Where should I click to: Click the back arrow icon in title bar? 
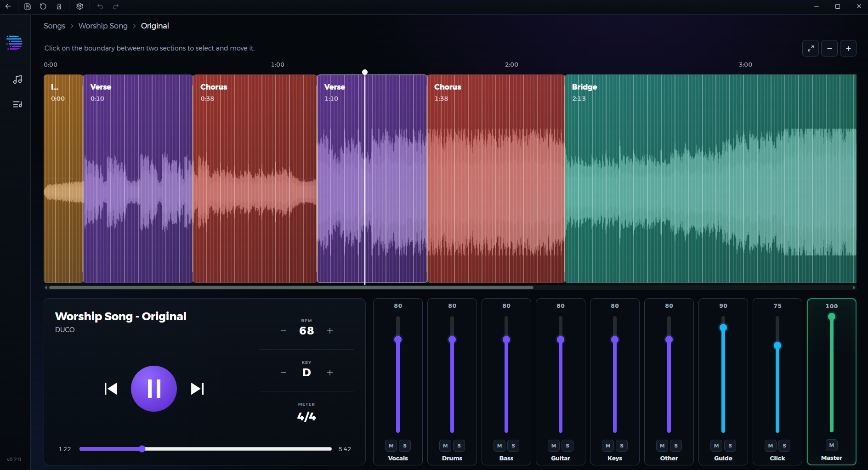(8, 6)
